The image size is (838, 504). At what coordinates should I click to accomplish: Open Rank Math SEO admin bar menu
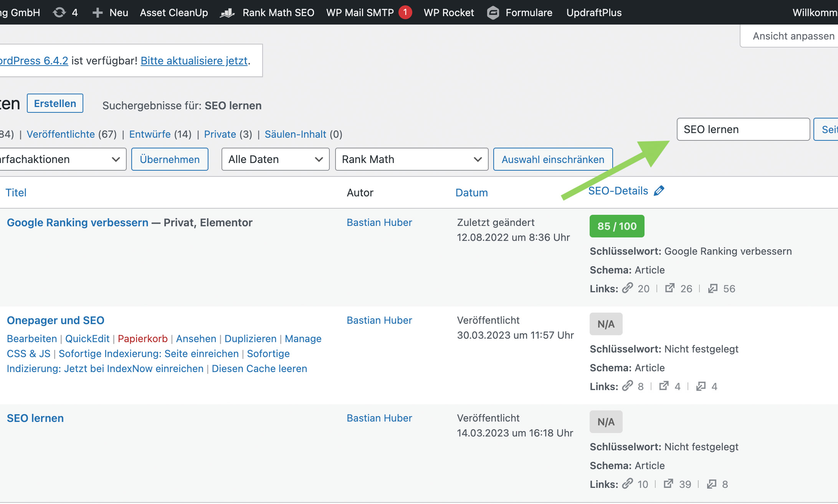pyautogui.click(x=278, y=13)
